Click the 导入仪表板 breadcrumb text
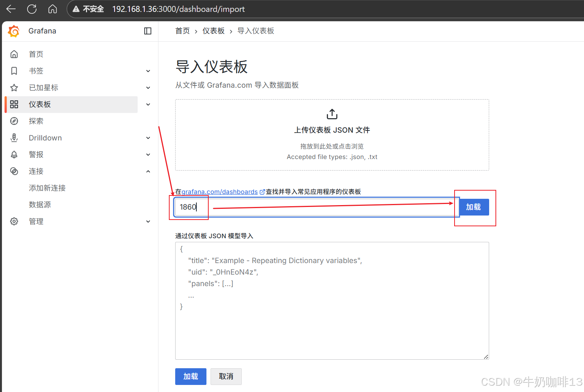The height and width of the screenshot is (392, 584). 256,31
